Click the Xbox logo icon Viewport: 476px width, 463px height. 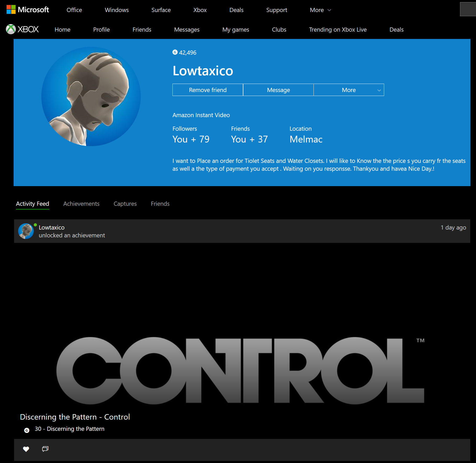tap(22, 29)
